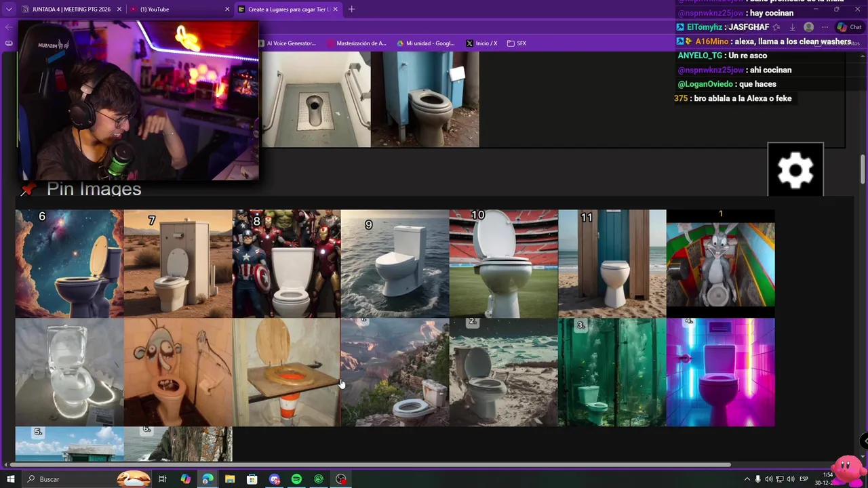
Task: Close the YouTube tab
Action: click(x=227, y=9)
